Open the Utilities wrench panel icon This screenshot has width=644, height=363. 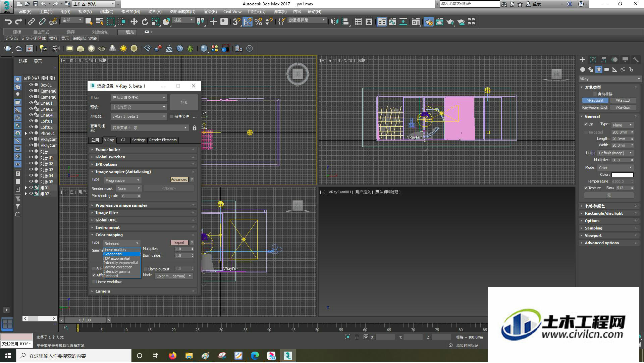(636, 60)
